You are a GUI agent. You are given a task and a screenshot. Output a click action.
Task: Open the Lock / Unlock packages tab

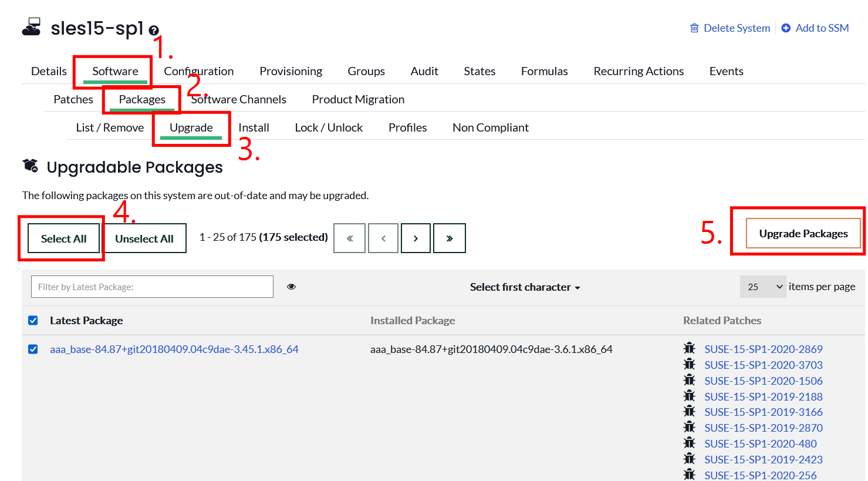329,127
